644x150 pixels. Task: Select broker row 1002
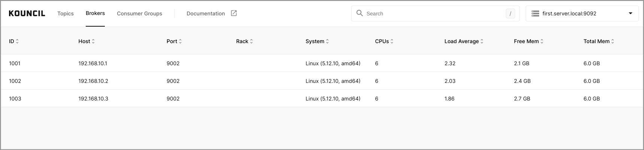pyautogui.click(x=322, y=81)
